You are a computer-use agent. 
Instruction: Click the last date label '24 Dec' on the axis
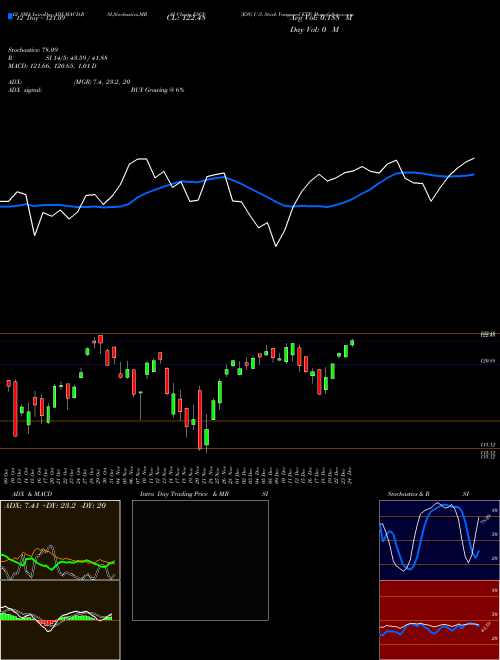tap(351, 475)
